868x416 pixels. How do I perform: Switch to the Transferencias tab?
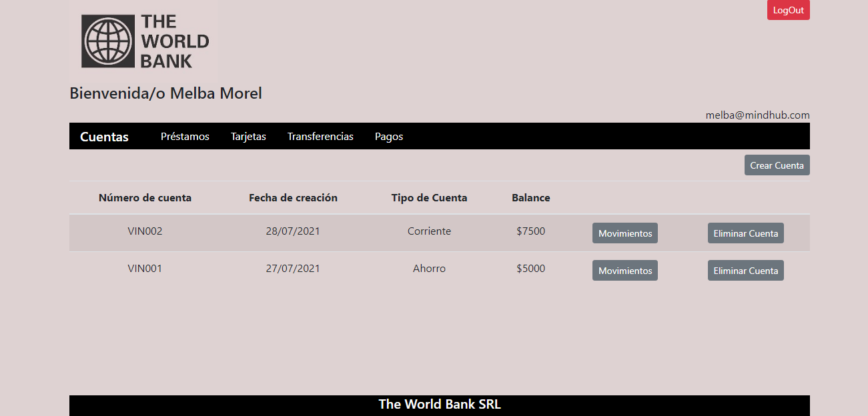[x=320, y=136]
